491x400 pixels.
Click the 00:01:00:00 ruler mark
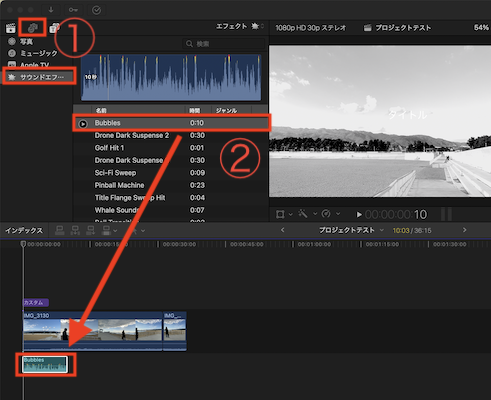(x=314, y=244)
